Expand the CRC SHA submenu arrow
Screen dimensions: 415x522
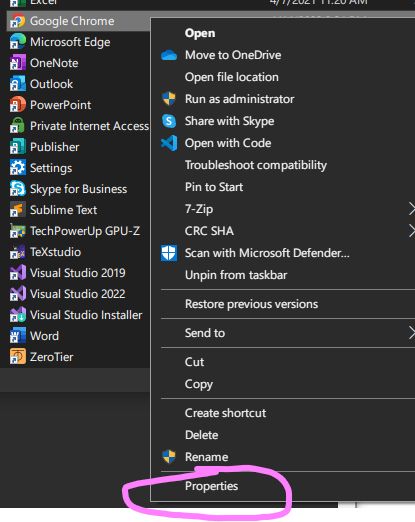tap(412, 231)
